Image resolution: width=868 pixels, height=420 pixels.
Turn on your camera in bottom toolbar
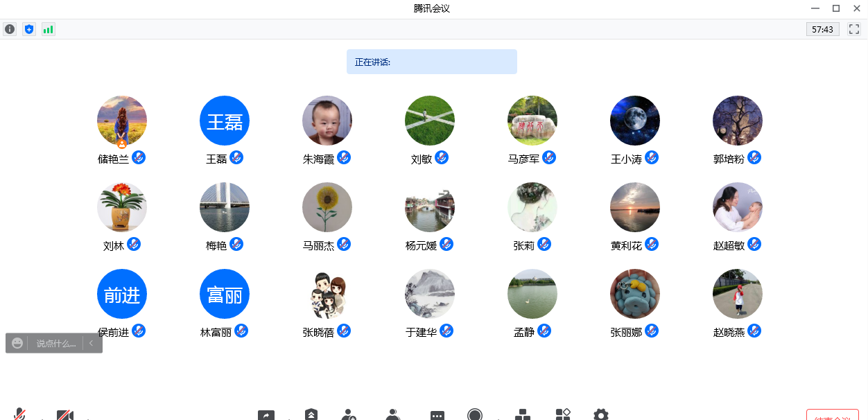click(x=65, y=415)
